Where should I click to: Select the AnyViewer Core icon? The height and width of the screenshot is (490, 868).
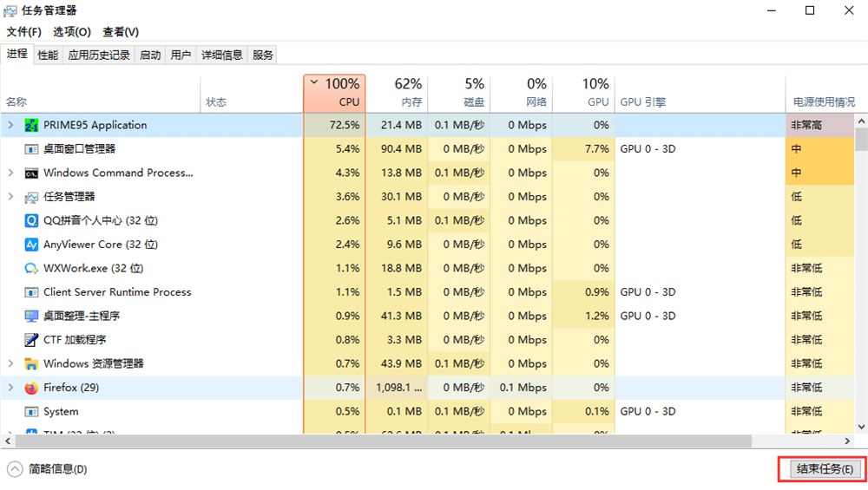[32, 245]
